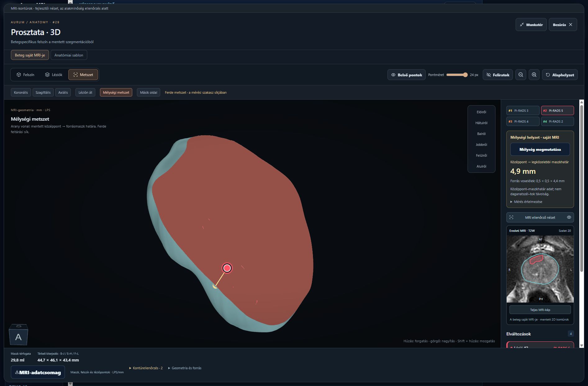The image size is (588, 386).
Task: Expand Mérés értelmezése details
Action: tap(526, 202)
